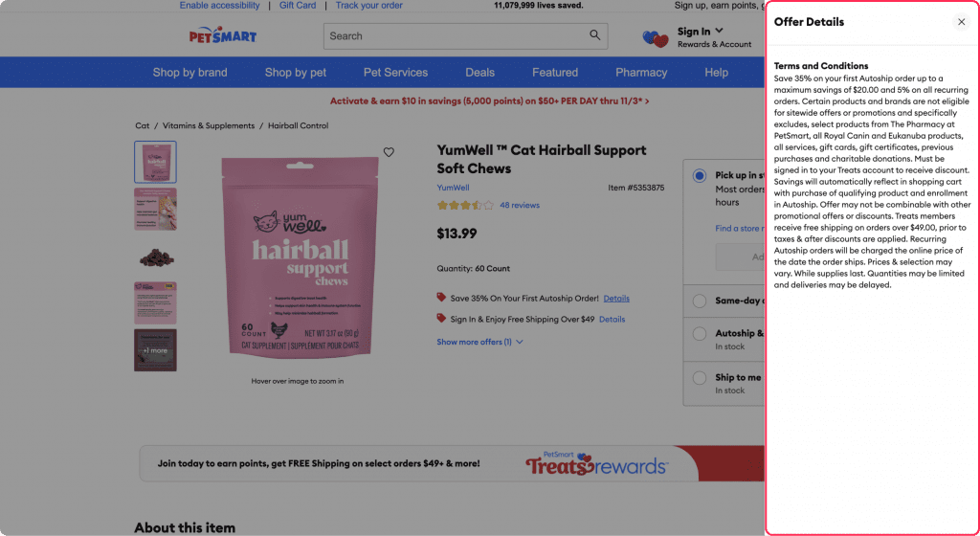
Task: Click the Hairball Control breadcrumb
Action: tap(299, 125)
